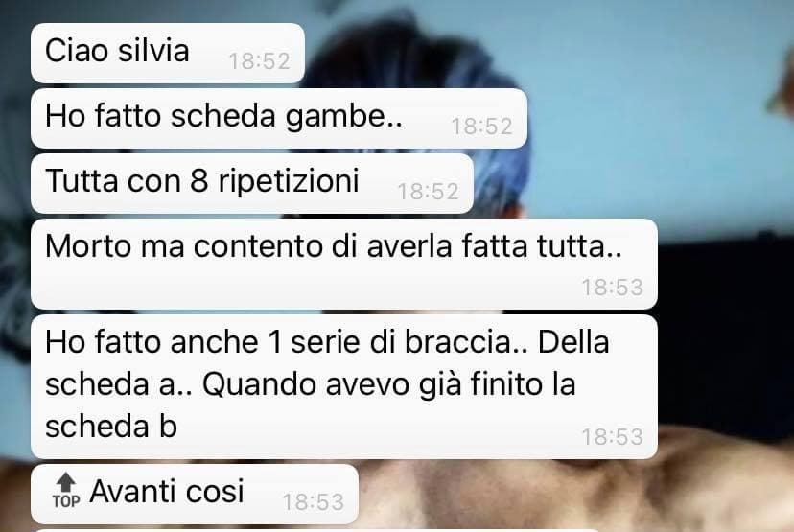
Task: Select the "Ciao silvia" message bubble
Action: click(168, 53)
